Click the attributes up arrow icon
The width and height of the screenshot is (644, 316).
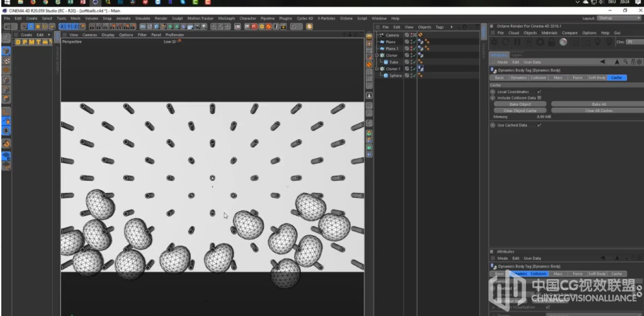(617, 62)
